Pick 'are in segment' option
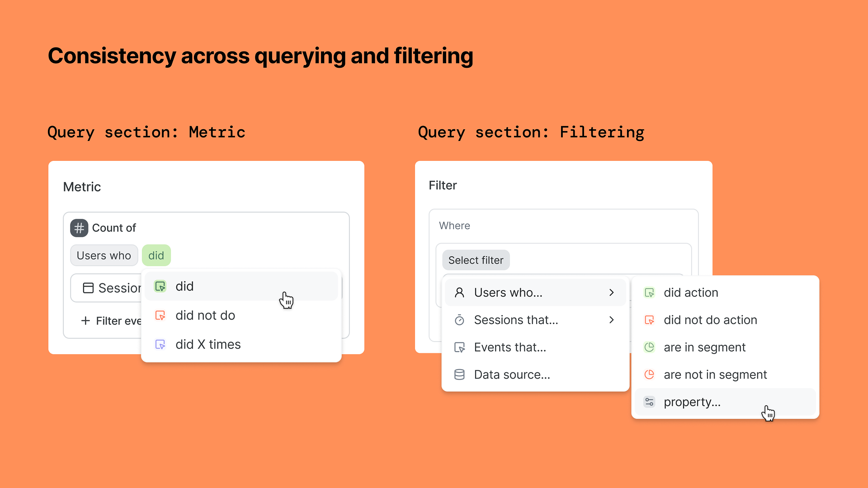 click(x=725, y=347)
